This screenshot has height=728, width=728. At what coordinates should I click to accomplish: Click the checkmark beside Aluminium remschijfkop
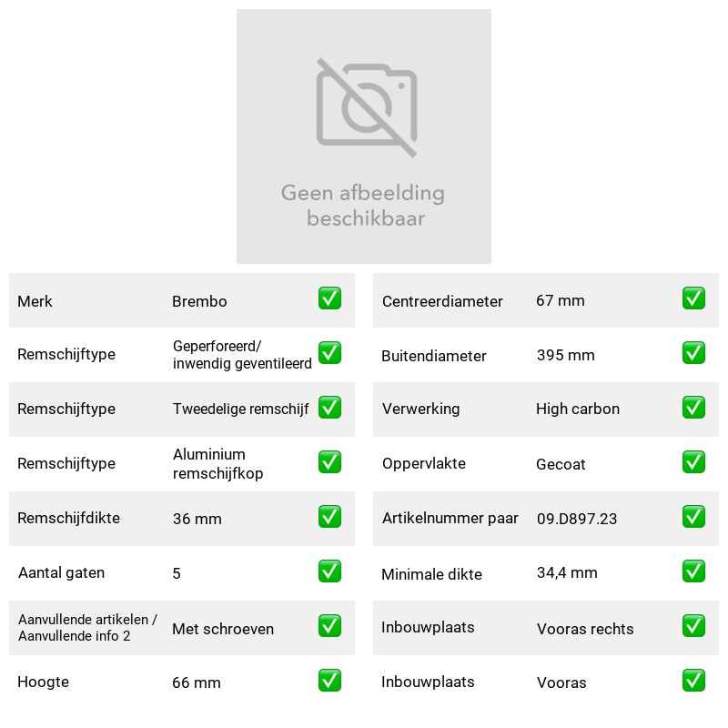tap(329, 462)
